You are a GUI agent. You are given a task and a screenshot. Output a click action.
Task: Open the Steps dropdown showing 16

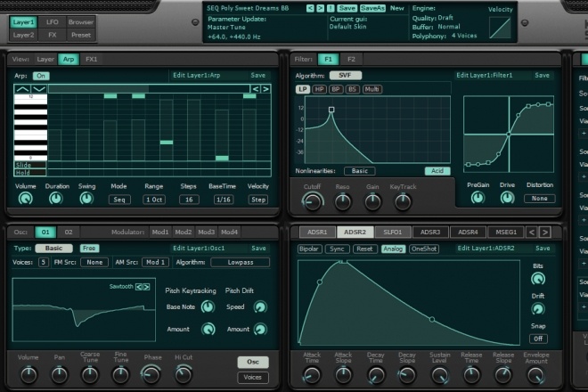coord(189,200)
